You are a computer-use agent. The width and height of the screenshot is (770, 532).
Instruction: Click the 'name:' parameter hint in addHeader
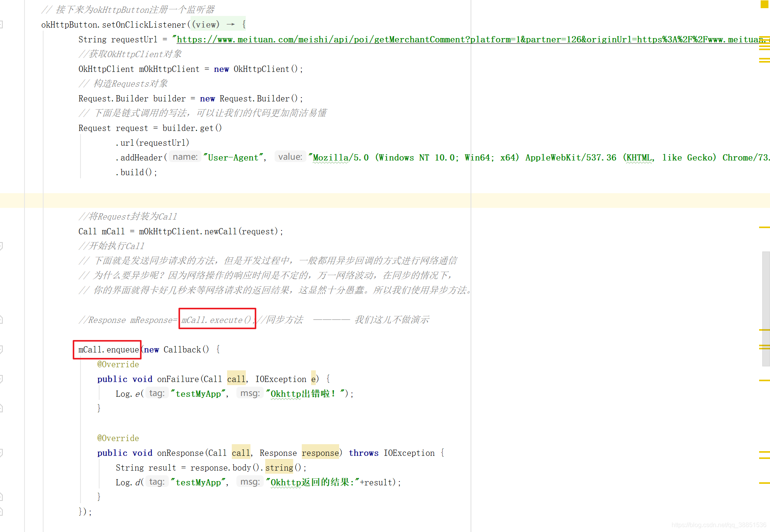[185, 157]
